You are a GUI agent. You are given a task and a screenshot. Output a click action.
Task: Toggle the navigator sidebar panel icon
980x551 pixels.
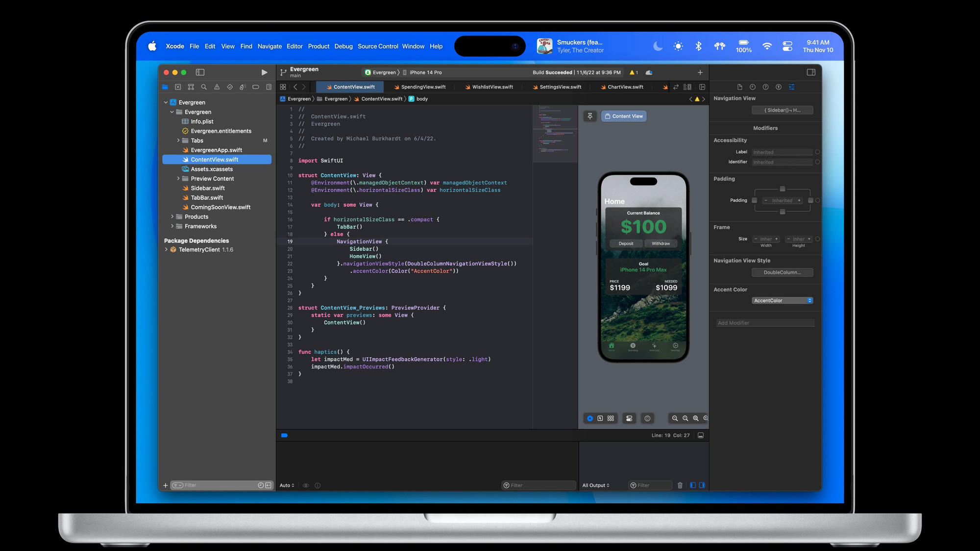[x=200, y=72]
